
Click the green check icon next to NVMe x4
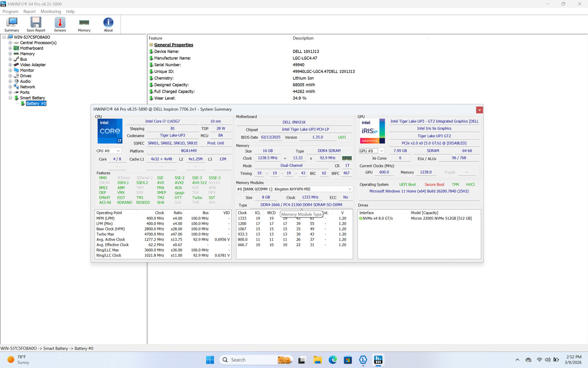[x=361, y=219]
